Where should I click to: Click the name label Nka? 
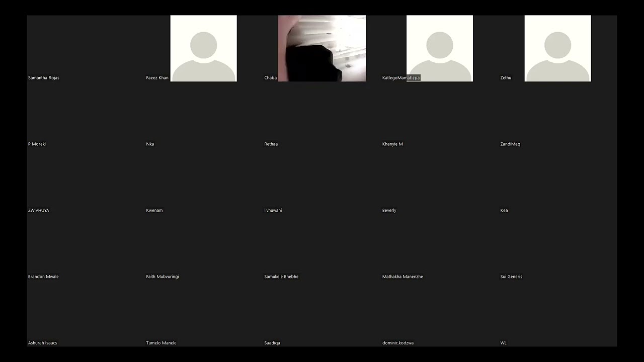click(x=150, y=144)
